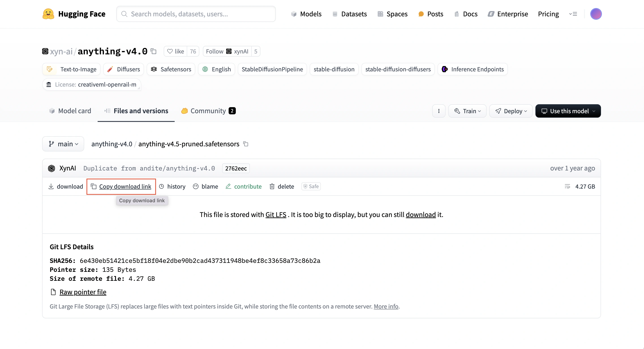
Task: Click the history clock icon
Action: pos(161,186)
